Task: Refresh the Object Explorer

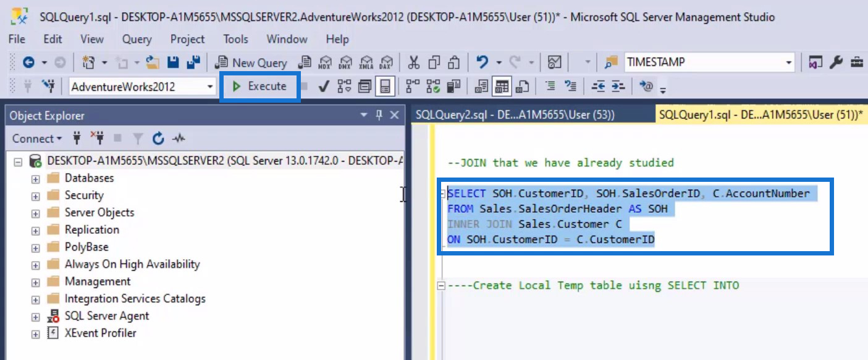Action: (x=159, y=138)
